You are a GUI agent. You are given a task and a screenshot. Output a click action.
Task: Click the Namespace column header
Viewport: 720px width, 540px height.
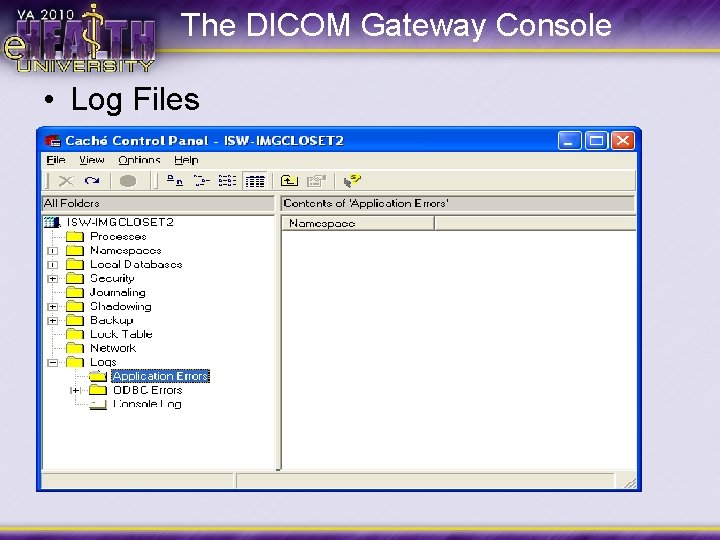tap(358, 224)
